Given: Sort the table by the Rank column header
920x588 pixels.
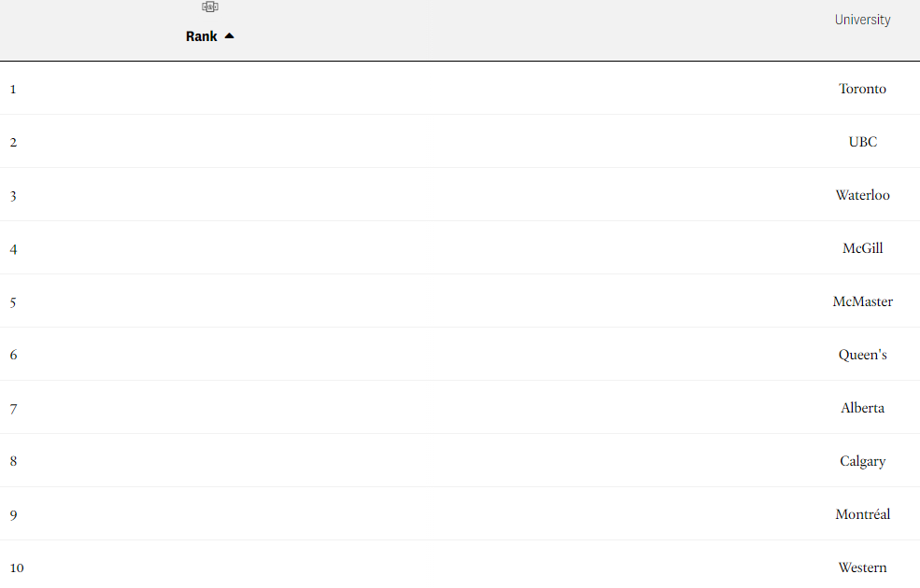Looking at the screenshot, I should (x=201, y=36).
